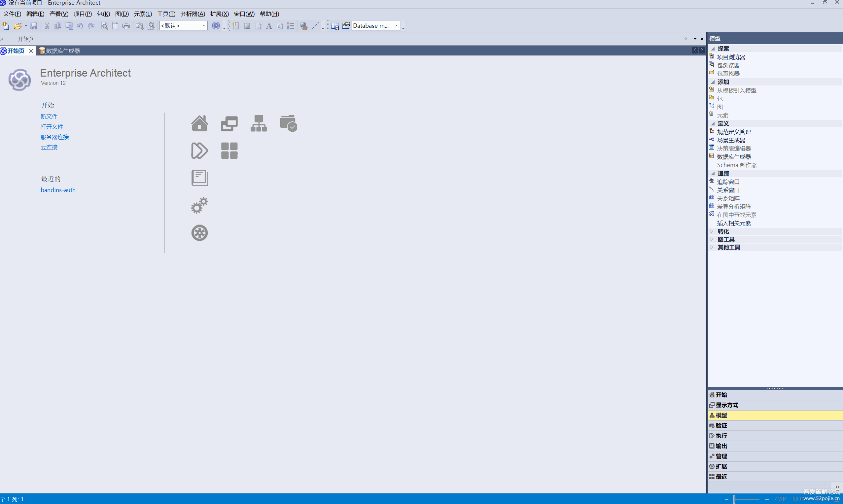Open the Display windows tile icon
Viewport: 843px width, 504px height.
229,123
